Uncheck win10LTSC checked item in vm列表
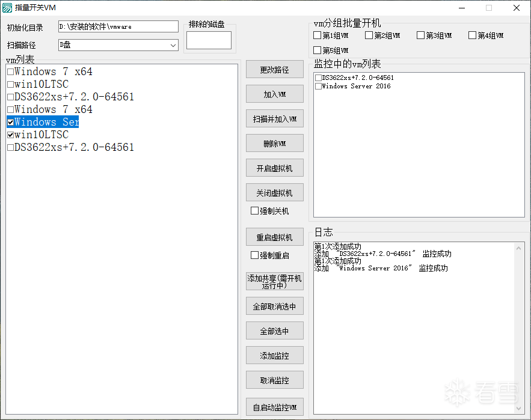This screenshot has width=531, height=420. tap(11, 135)
